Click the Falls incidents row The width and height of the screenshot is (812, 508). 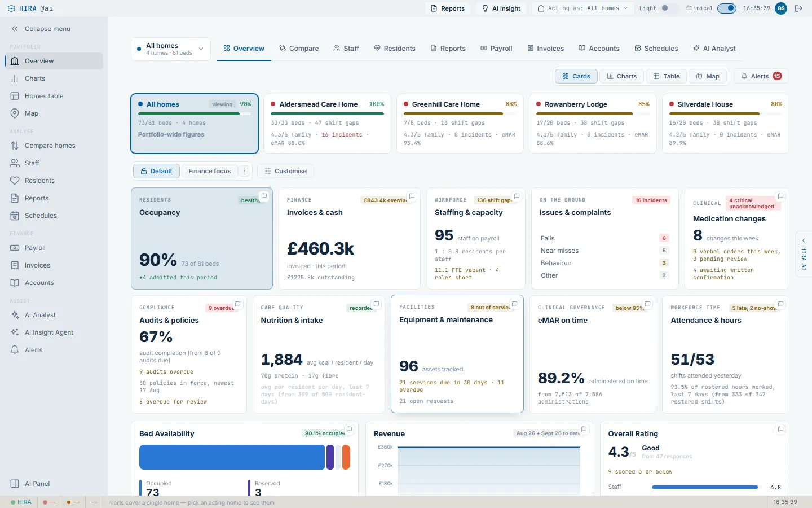[604, 238]
